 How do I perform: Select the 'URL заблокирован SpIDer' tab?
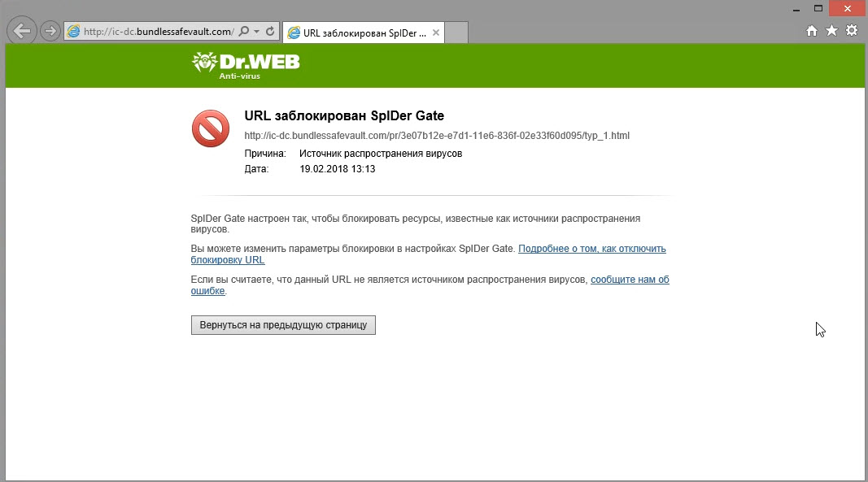coord(364,33)
